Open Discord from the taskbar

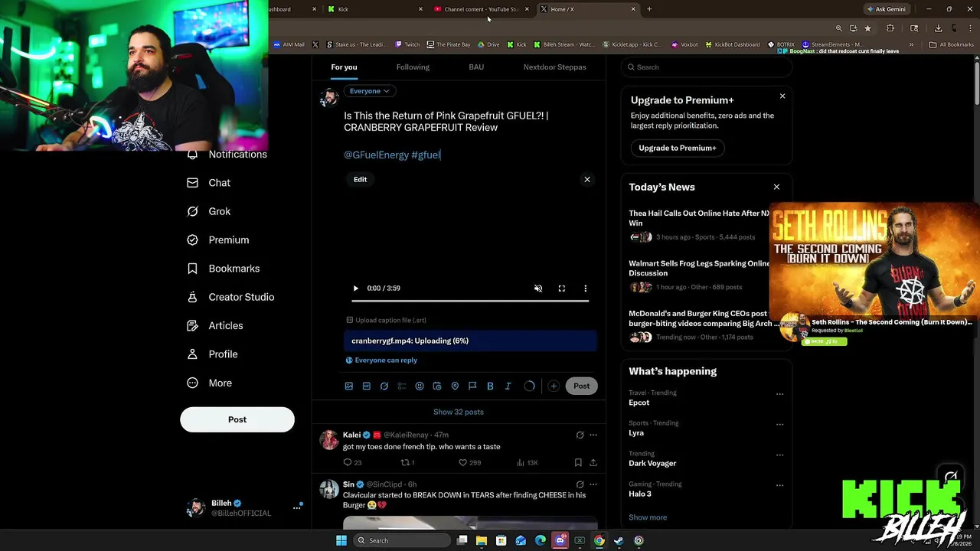click(560, 541)
